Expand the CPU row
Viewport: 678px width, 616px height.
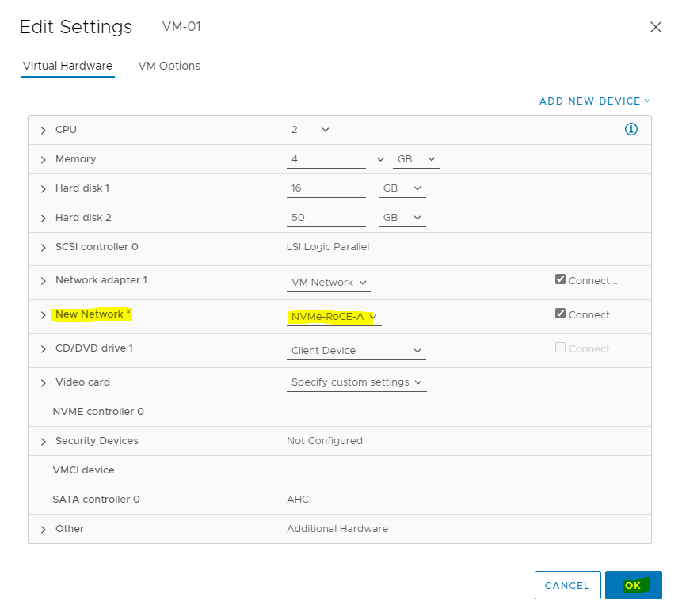point(43,130)
